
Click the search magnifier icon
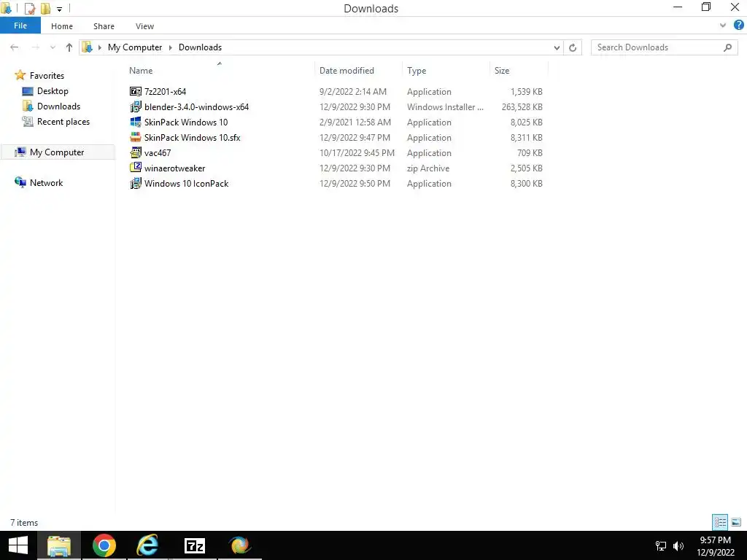(x=727, y=47)
